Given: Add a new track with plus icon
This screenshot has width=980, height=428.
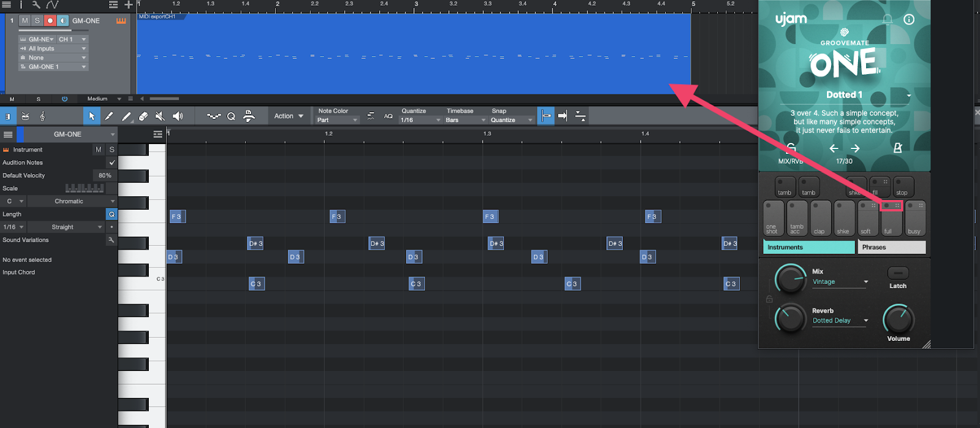Looking at the screenshot, I should pos(129,4).
